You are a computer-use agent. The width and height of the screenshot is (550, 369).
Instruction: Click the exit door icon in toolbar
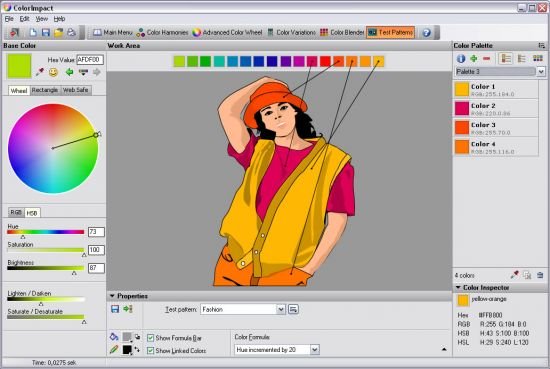14,32
